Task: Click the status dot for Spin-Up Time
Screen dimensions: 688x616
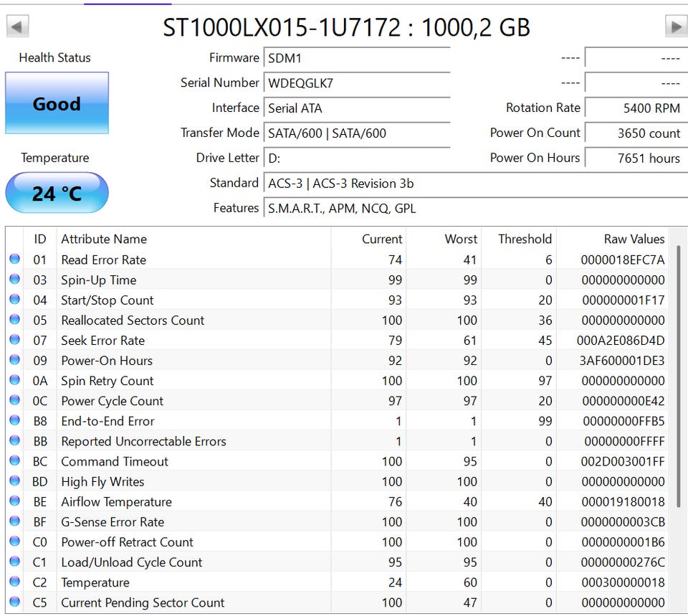Action: click(14, 279)
